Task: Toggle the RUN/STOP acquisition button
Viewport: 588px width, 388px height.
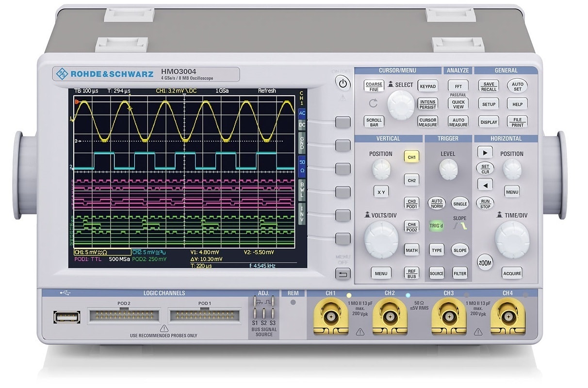Action: [485, 203]
